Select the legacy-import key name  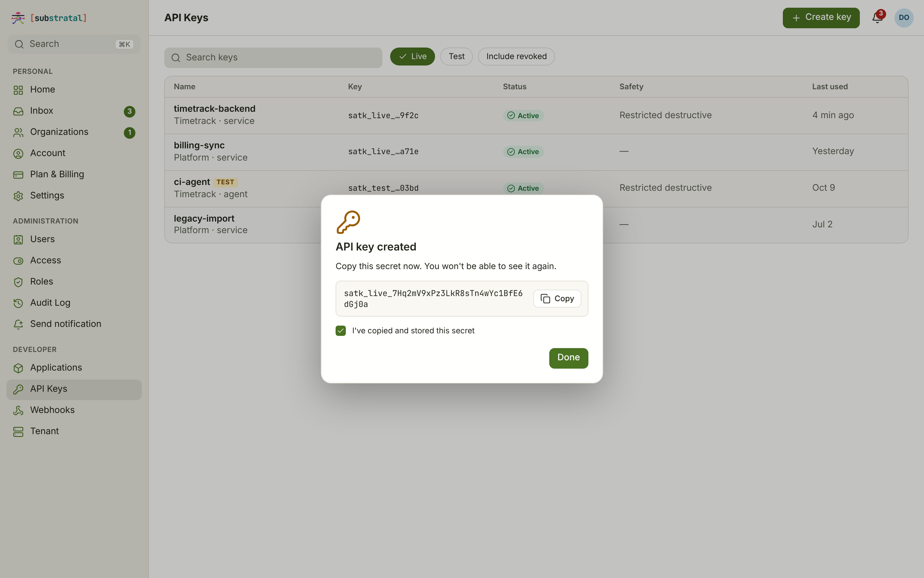(x=204, y=219)
